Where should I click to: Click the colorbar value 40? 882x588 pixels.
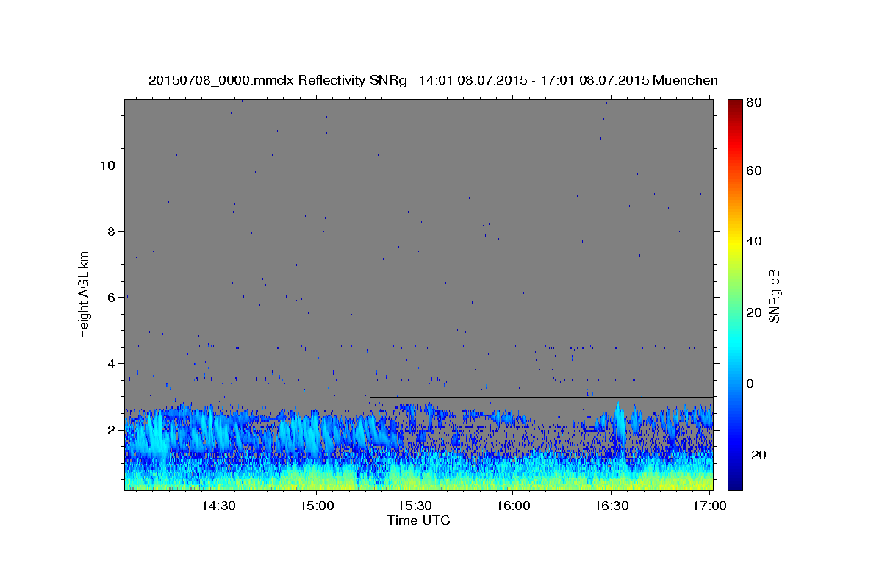pos(754,241)
